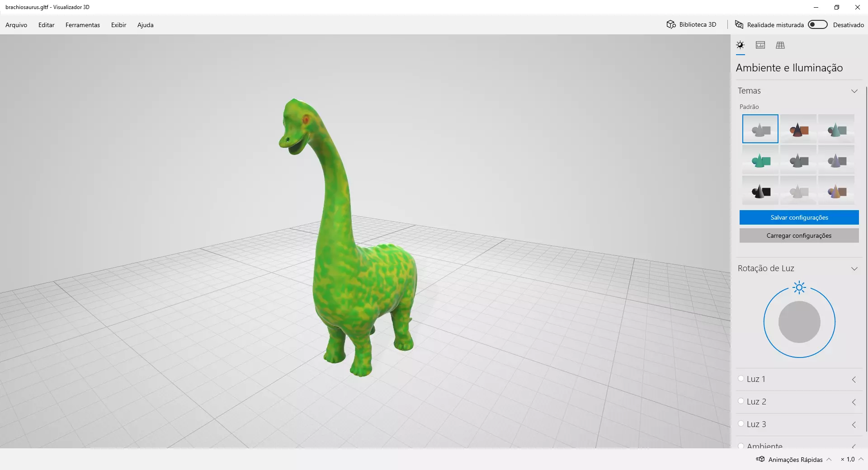Expand the Luz 2 settings arrow
This screenshot has height=470, width=868.
click(x=854, y=402)
